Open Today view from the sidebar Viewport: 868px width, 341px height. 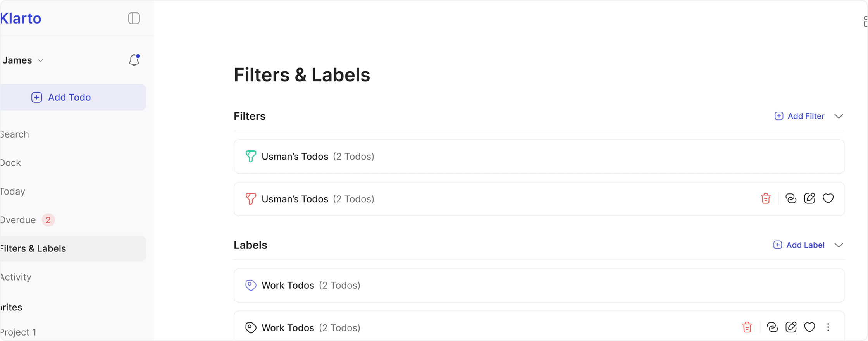(12, 191)
